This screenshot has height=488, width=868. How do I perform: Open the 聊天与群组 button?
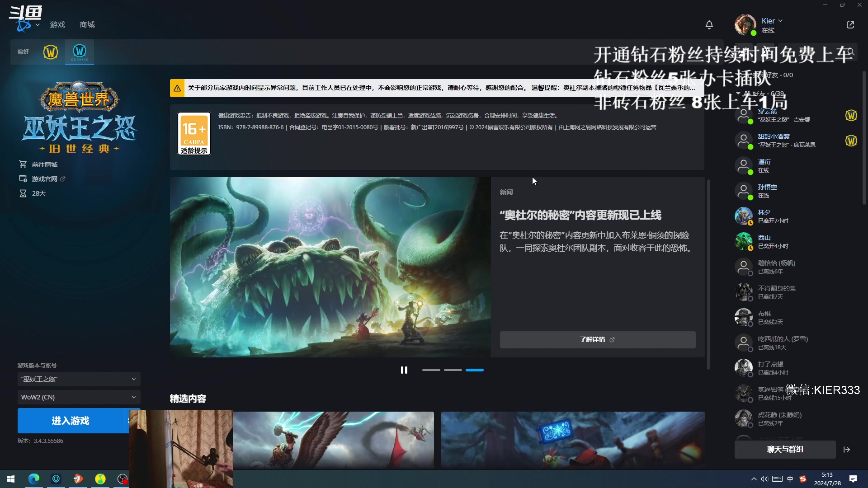(x=785, y=450)
